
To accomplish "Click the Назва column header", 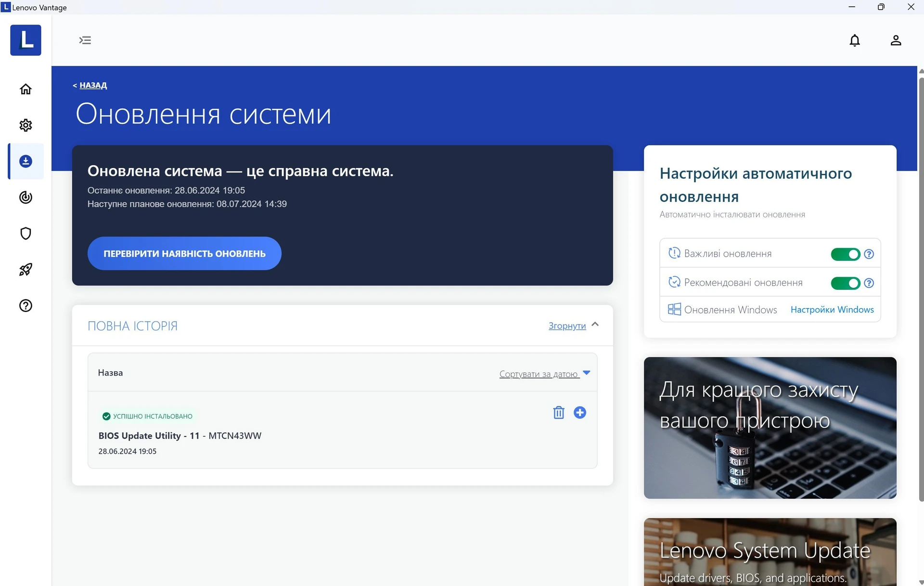I will [110, 373].
